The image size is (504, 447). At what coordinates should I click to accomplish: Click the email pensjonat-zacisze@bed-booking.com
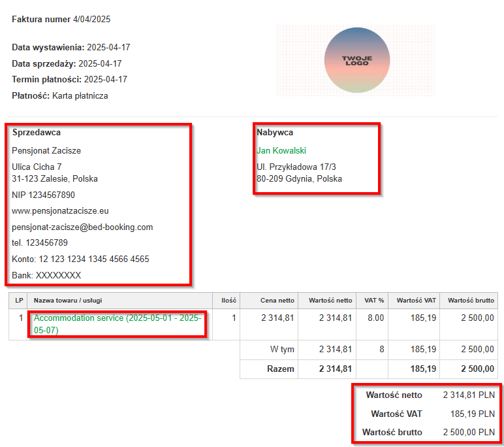click(82, 227)
